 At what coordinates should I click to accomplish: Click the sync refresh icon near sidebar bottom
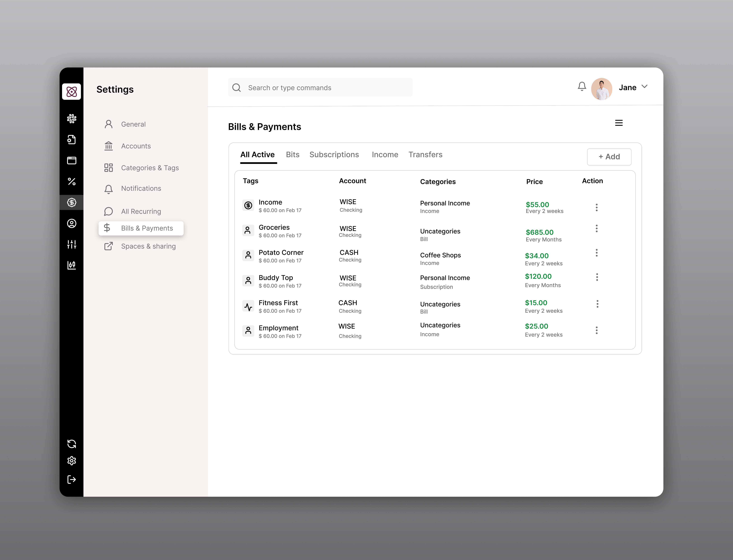coord(72,444)
